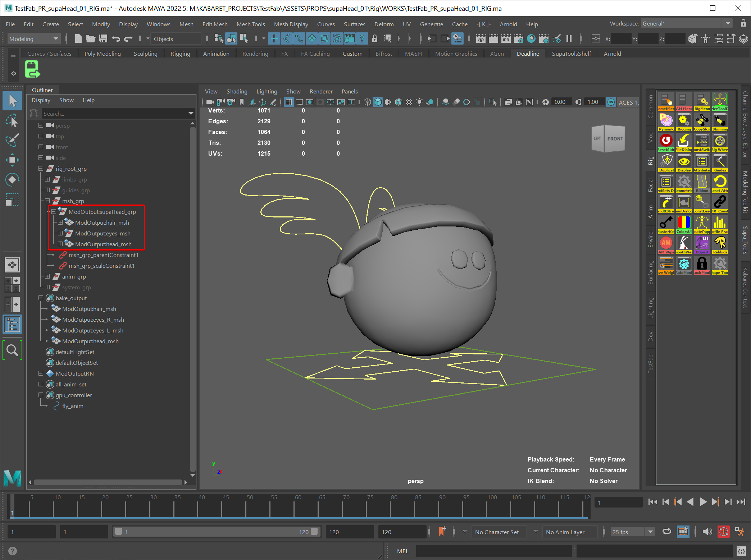
Task: Click the Undo arrow icon
Action: (x=116, y=38)
